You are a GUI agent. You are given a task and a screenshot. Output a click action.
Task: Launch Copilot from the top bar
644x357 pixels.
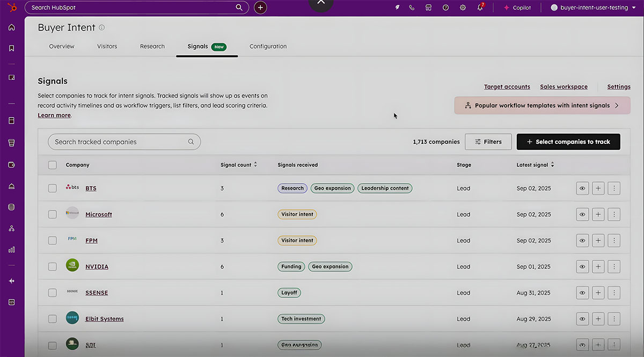coord(517,8)
